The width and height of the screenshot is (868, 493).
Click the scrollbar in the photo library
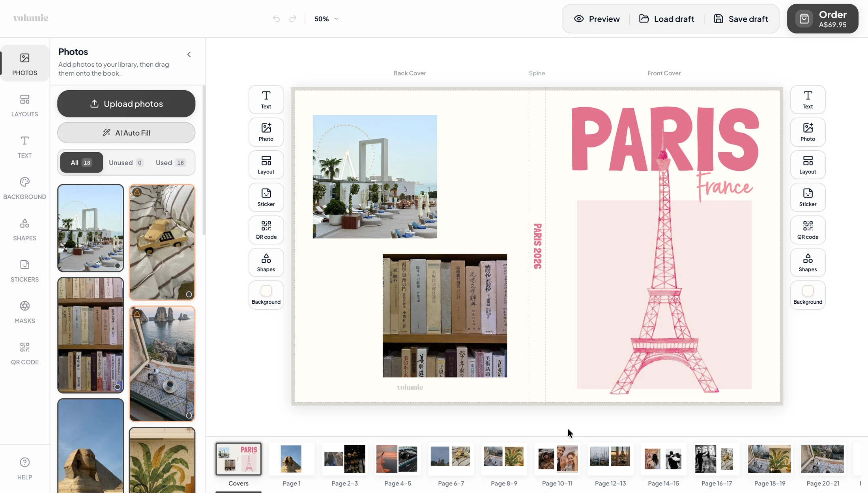204,161
